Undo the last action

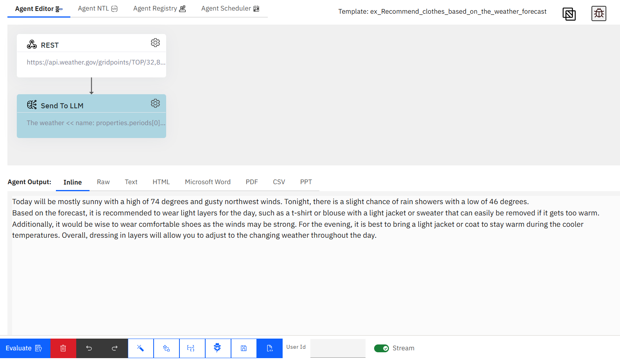click(x=89, y=348)
